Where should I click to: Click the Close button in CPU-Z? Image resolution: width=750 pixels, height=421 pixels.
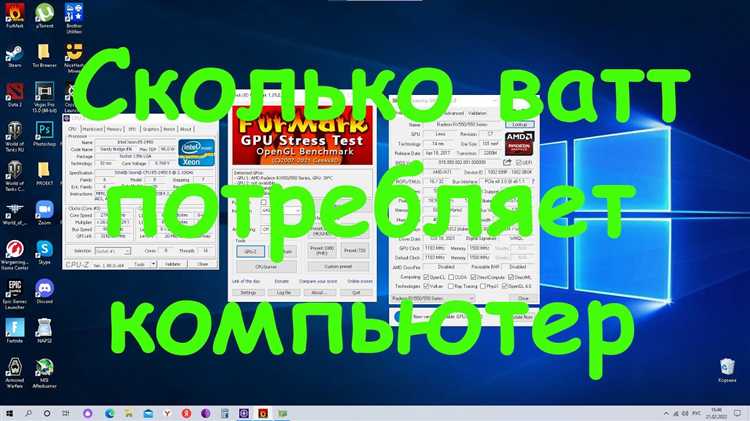coord(203,264)
